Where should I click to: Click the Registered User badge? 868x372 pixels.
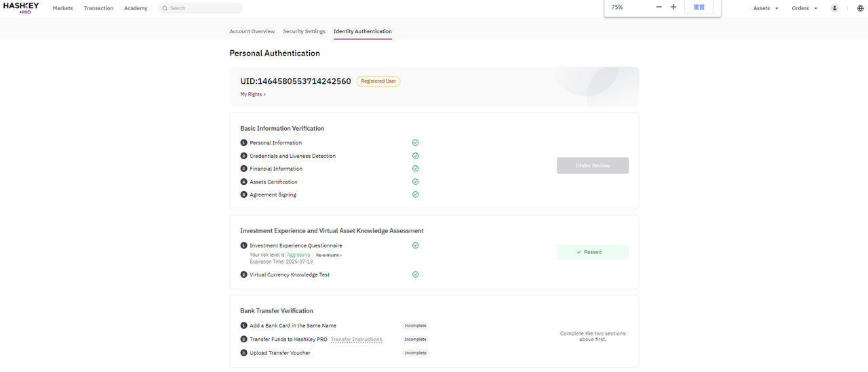(378, 81)
